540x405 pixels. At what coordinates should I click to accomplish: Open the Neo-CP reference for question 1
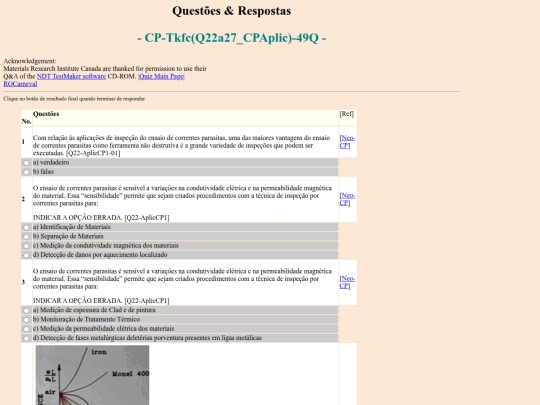347,142
